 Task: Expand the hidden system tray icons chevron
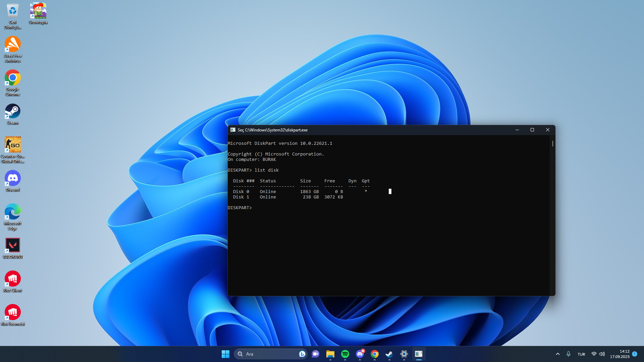(557, 354)
